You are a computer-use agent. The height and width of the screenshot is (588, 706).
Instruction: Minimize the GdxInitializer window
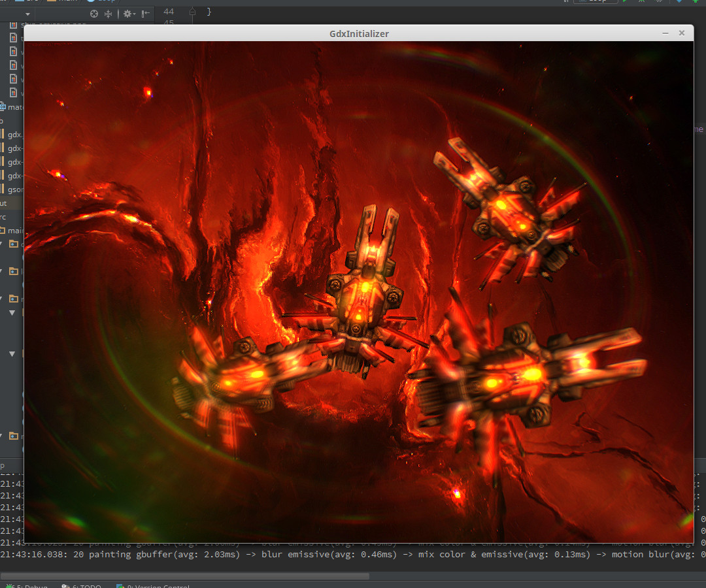665,33
